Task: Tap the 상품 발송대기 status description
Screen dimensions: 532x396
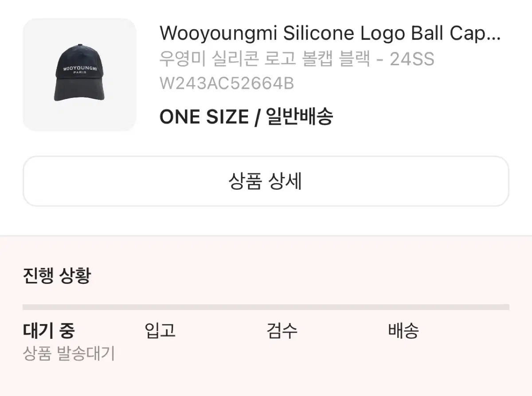Action: coord(69,353)
